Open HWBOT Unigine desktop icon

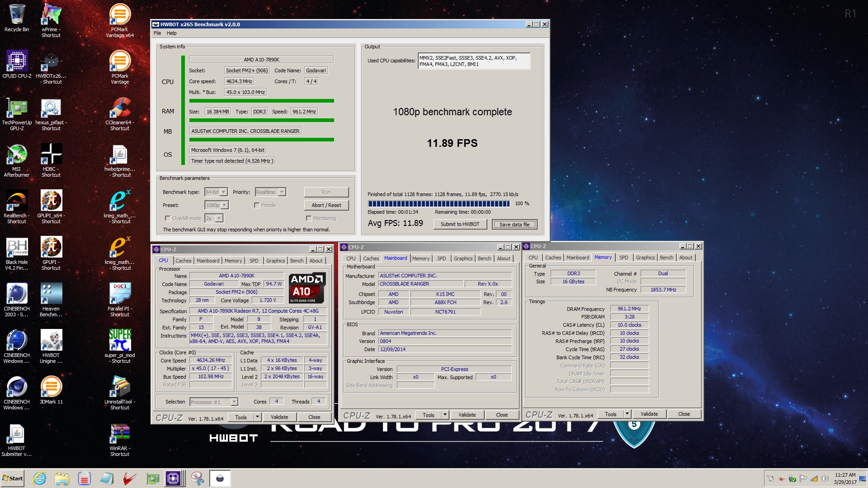[x=51, y=347]
